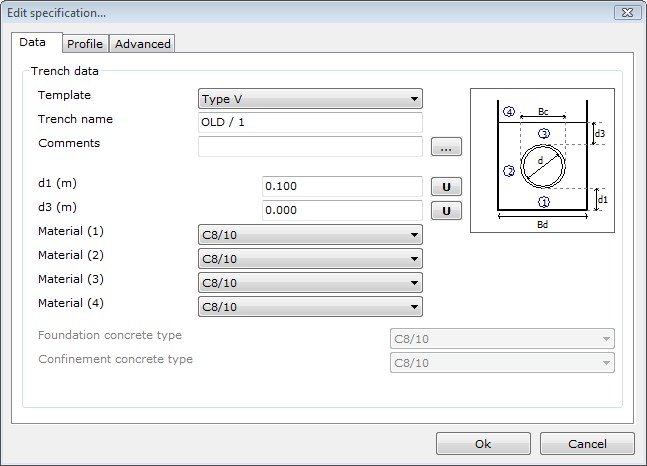Expand the Template Type V dropdown

click(310, 99)
